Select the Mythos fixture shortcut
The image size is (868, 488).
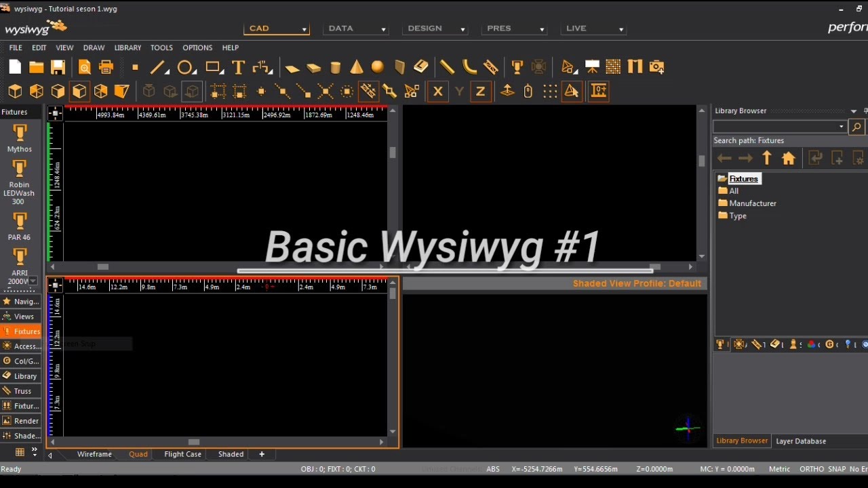tap(20, 137)
